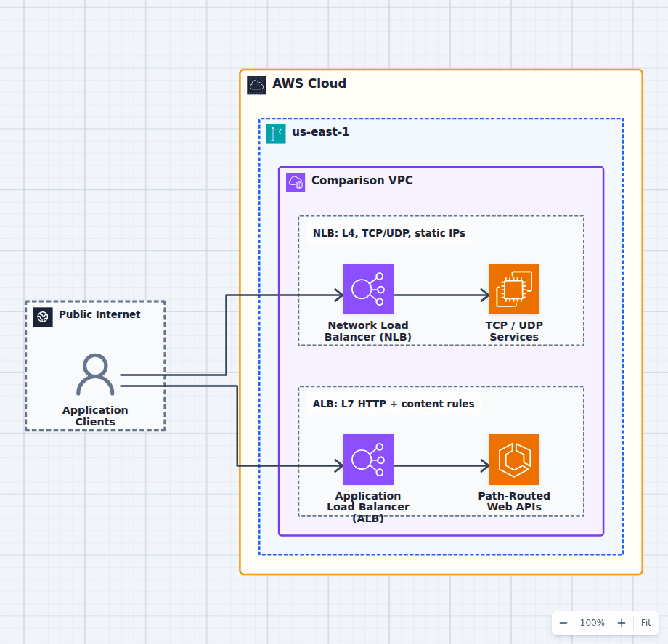Screen dimensions: 668x644
Task: Select the Network Load Balancer icon
Action: click(x=367, y=289)
